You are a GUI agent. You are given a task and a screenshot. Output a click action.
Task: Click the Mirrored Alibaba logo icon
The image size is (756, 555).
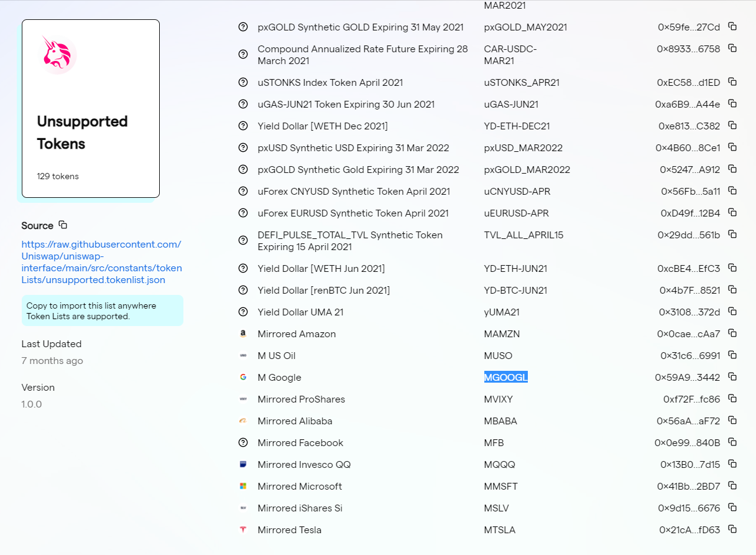pyautogui.click(x=243, y=421)
